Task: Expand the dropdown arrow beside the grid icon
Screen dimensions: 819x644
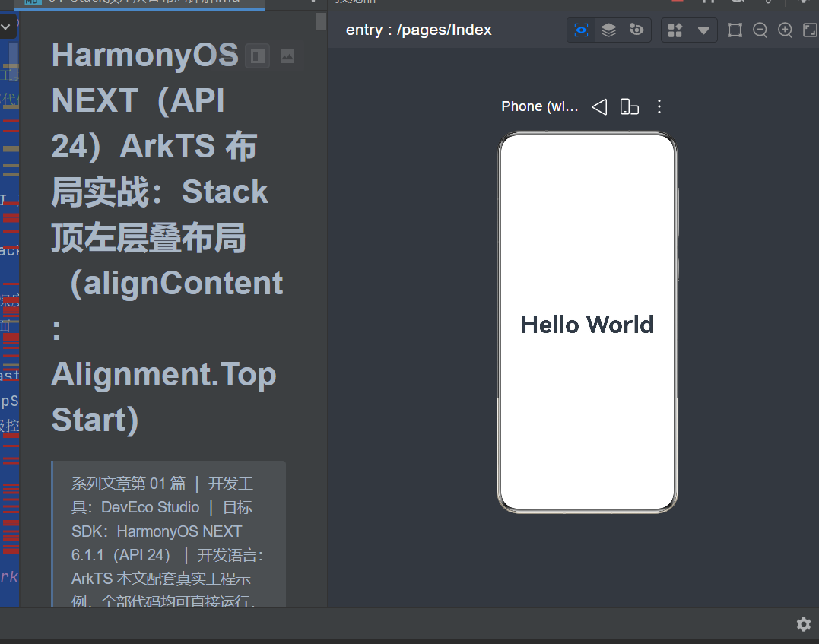Action: (703, 30)
